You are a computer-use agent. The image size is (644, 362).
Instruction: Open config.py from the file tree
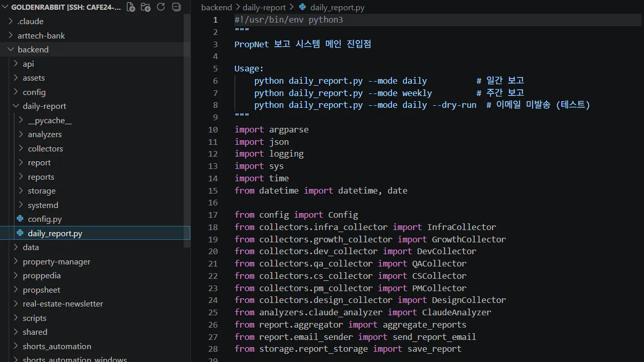click(x=45, y=219)
